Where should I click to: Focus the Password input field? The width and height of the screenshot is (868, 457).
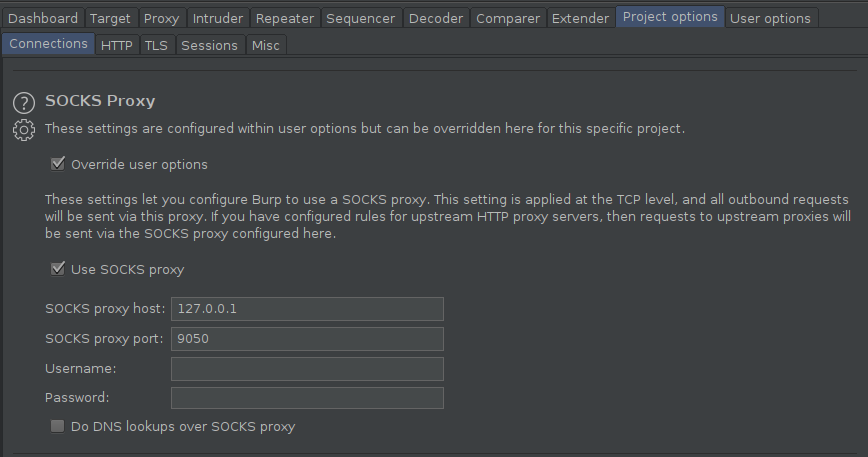pos(307,398)
